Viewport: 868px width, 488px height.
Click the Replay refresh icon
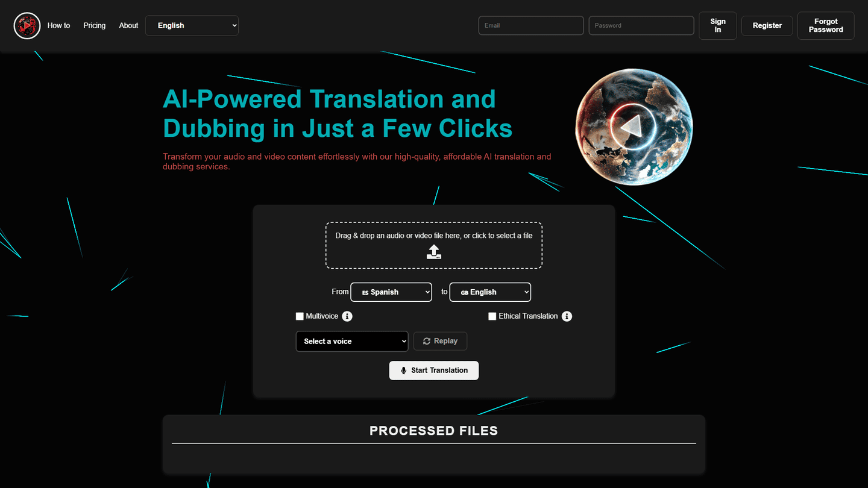pyautogui.click(x=427, y=341)
